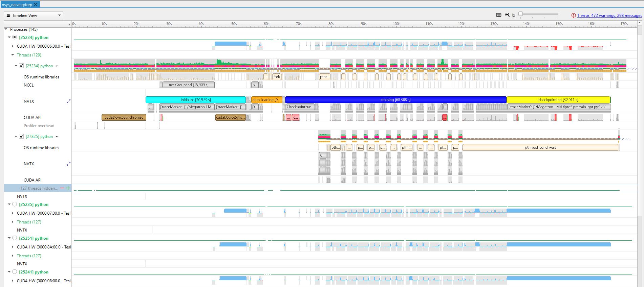Expand Threads (127) under process 25251

13,256
